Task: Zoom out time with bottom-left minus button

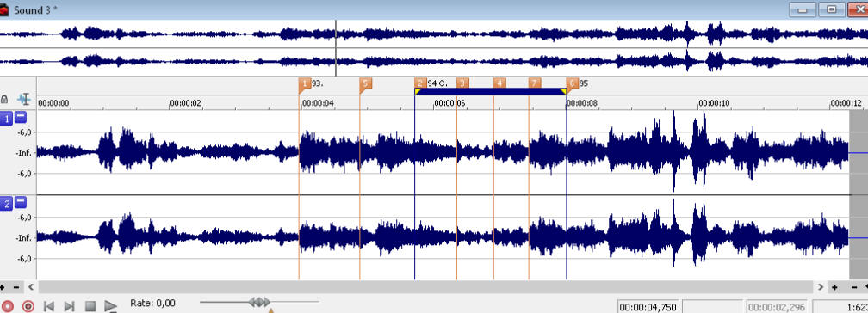Action: tap(16, 287)
